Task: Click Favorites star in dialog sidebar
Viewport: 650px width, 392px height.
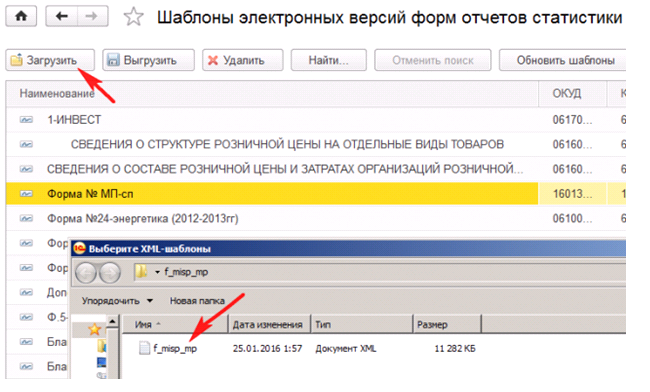Action: [95, 329]
